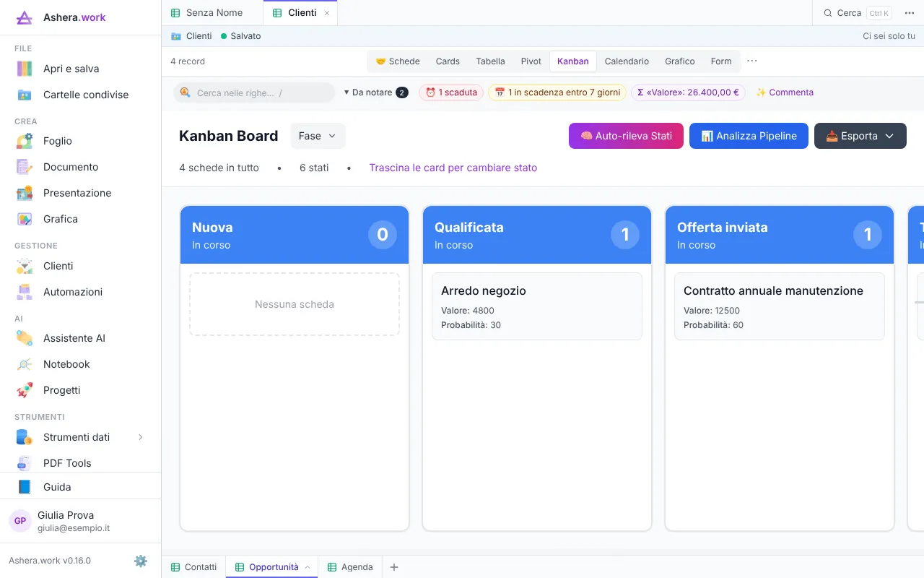Open the Arredo negozio card
The image size is (924, 578).
537,306
